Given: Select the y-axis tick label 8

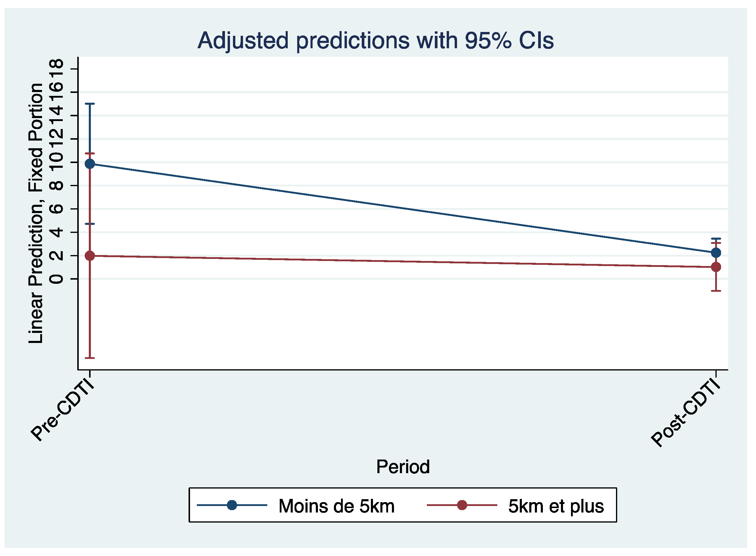Looking at the screenshot, I should 56,186.
